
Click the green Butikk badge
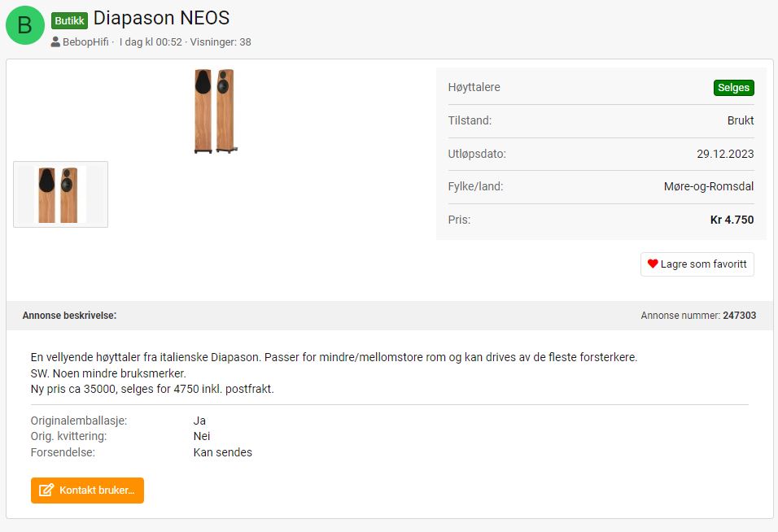(x=69, y=20)
